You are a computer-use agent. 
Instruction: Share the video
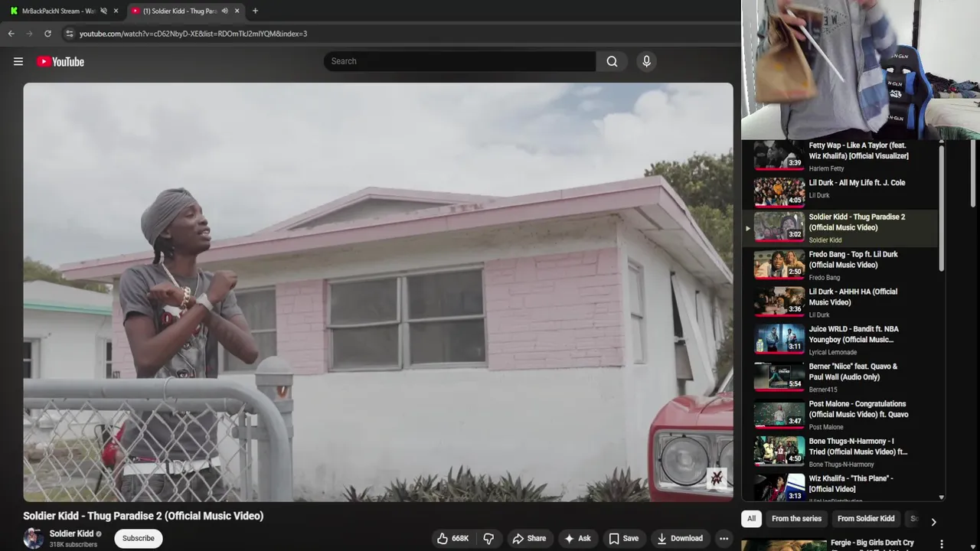click(x=529, y=538)
